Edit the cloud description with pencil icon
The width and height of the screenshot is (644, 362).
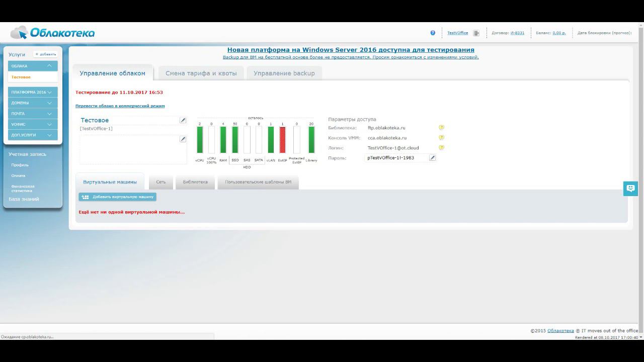click(x=183, y=139)
